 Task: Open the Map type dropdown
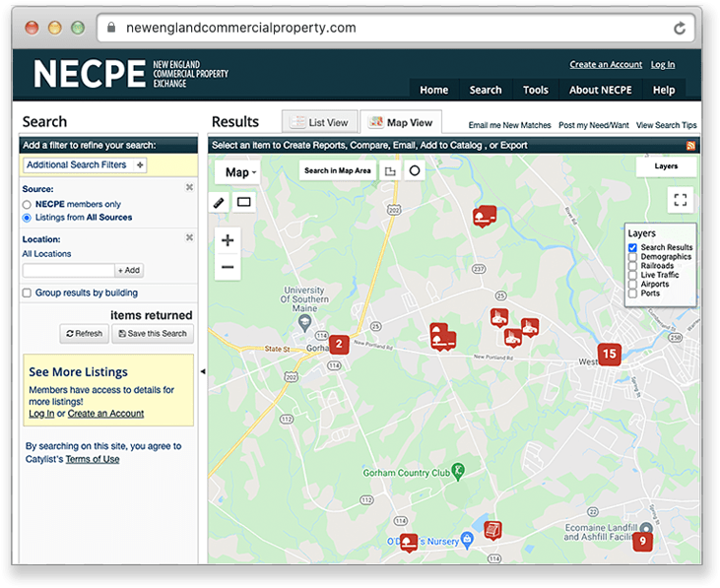(x=239, y=172)
